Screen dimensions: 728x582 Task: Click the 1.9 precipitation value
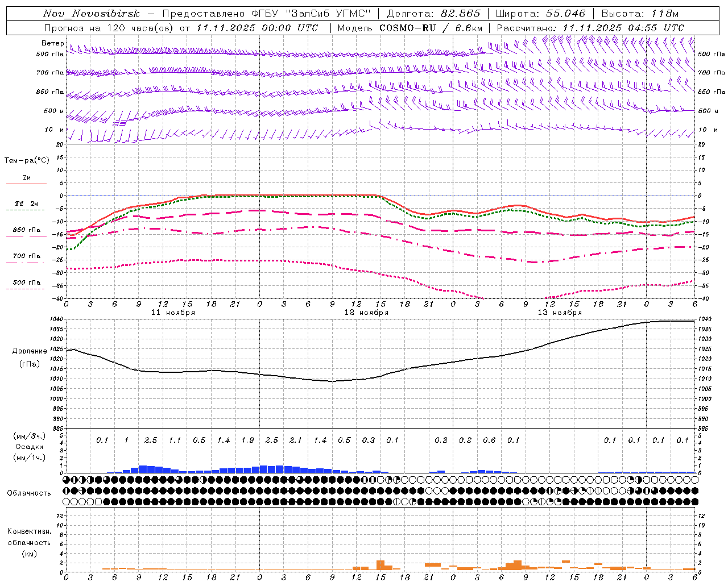[247, 440]
